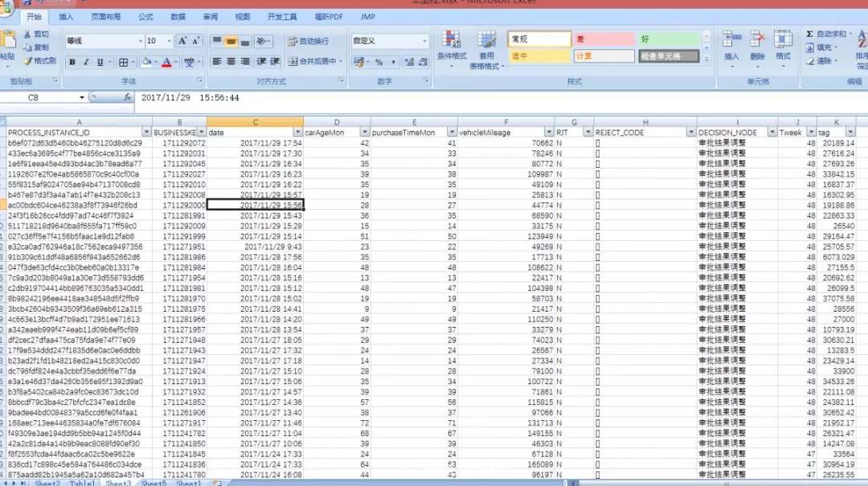Screen dimensions: 868x486
Task: Click the increase indent icon
Action: (275, 61)
